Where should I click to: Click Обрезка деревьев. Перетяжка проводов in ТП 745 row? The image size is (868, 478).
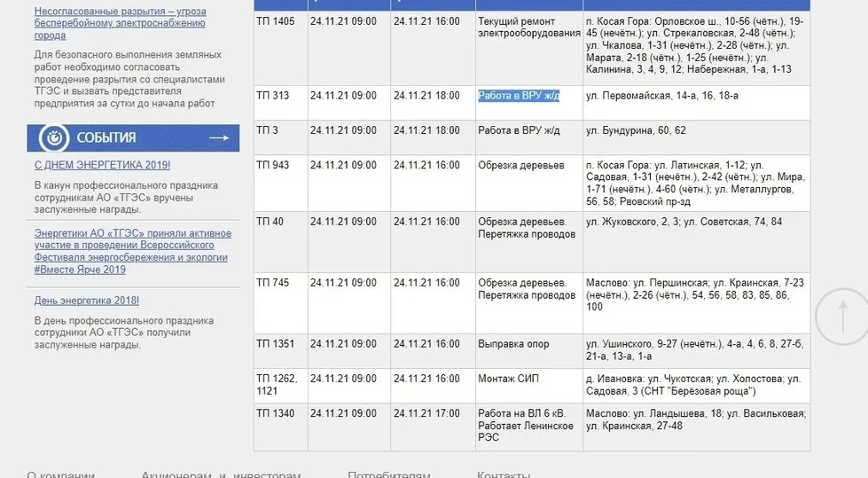pyautogui.click(x=529, y=303)
